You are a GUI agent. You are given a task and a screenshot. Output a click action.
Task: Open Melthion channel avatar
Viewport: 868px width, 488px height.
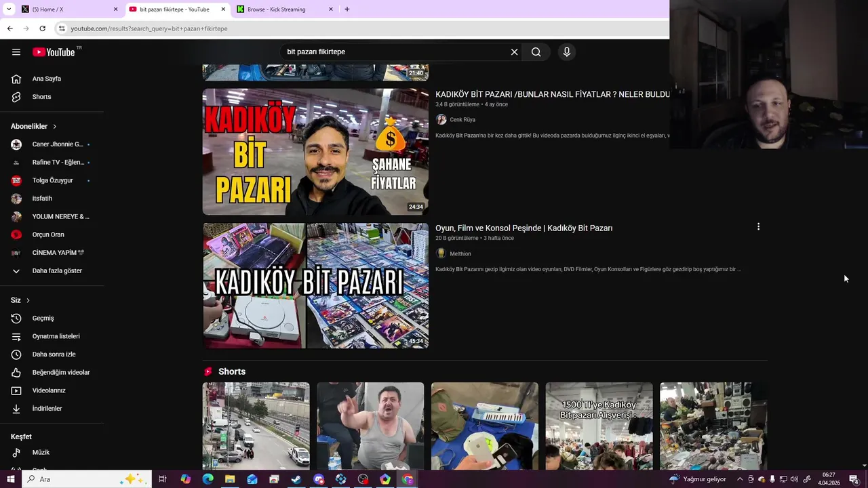coord(441,253)
